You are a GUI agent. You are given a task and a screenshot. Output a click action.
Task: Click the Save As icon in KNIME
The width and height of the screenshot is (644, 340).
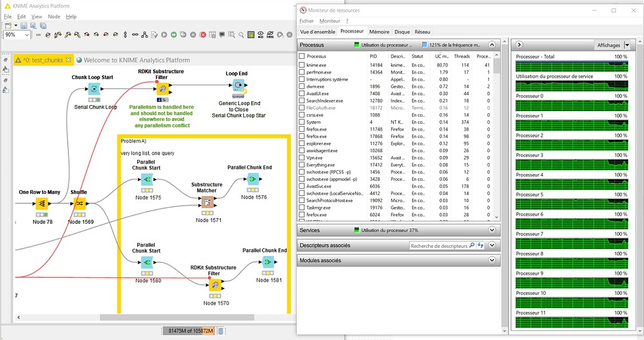point(33,25)
